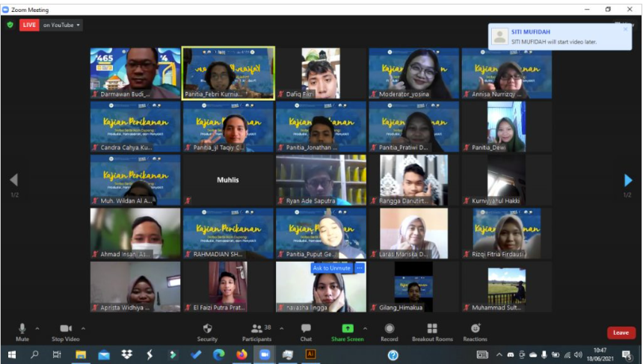The height and width of the screenshot is (364, 643).
Task: Toggle camera with Stop Video button
Action: coord(66,329)
